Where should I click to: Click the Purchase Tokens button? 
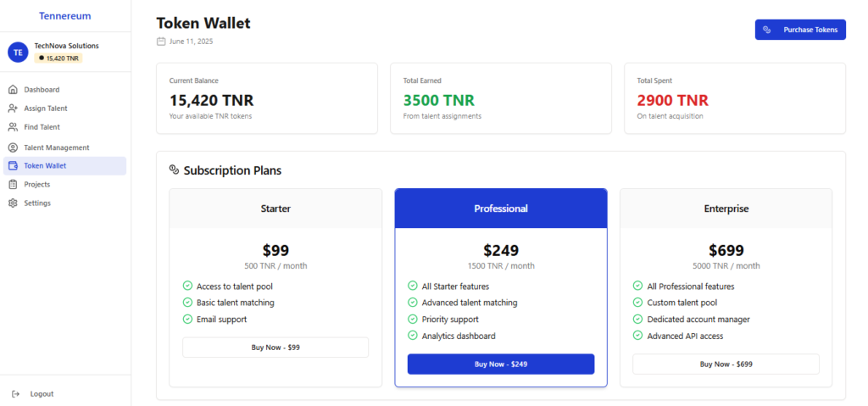click(800, 30)
